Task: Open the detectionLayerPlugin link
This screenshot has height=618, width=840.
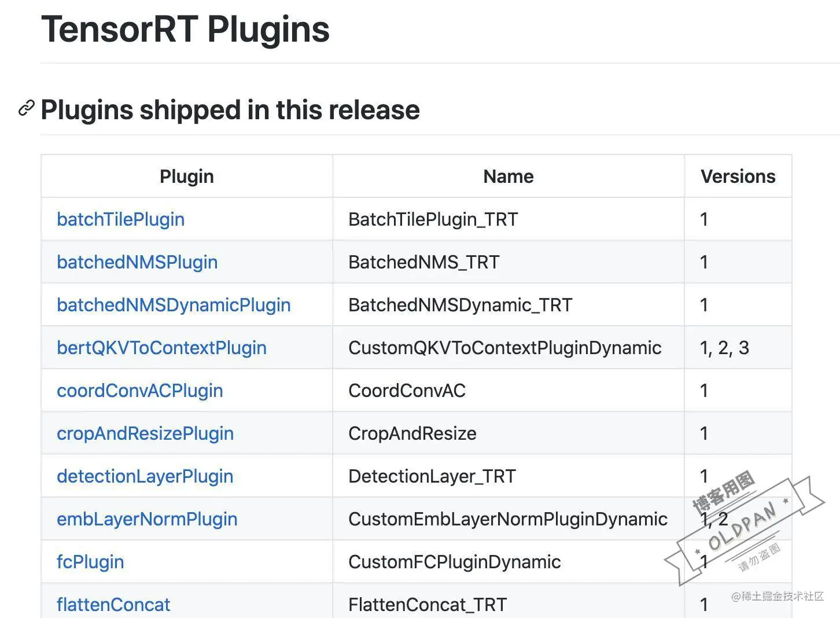Action: [145, 476]
